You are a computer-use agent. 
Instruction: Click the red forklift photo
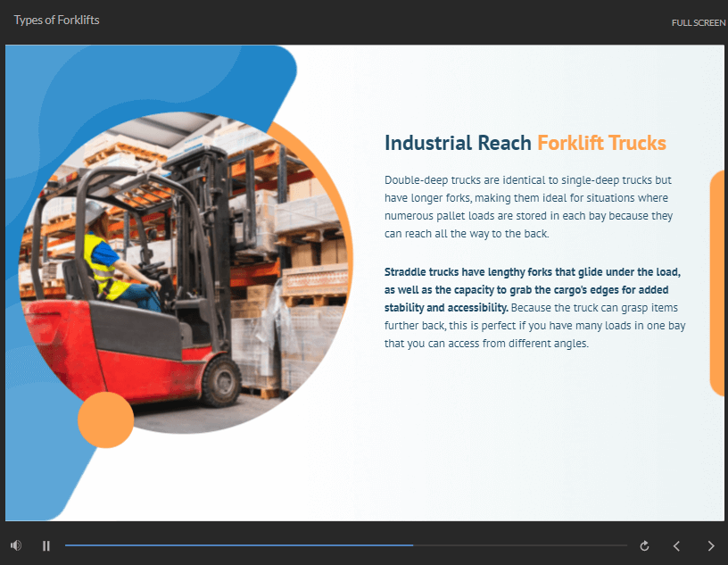click(x=187, y=268)
